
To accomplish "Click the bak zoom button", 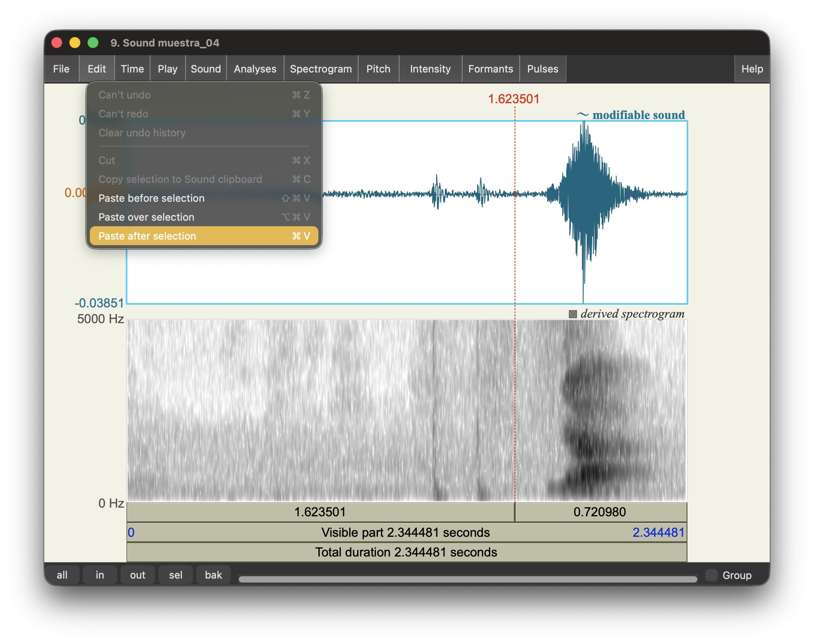I will (213, 575).
